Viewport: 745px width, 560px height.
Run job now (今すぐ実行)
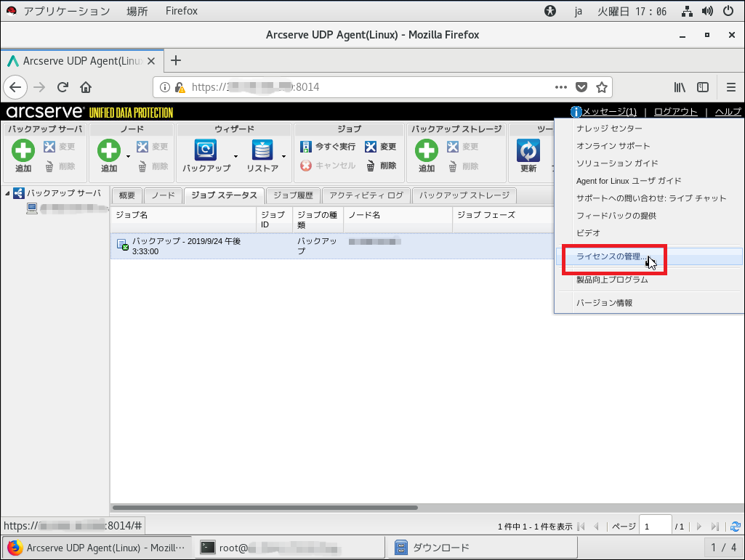(328, 147)
